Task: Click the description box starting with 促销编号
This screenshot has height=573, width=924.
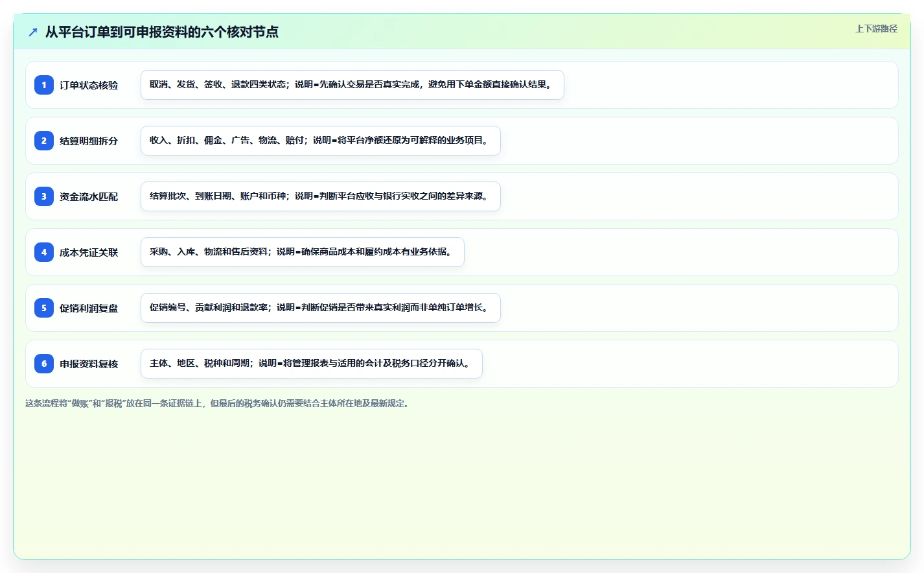Action: (x=321, y=308)
